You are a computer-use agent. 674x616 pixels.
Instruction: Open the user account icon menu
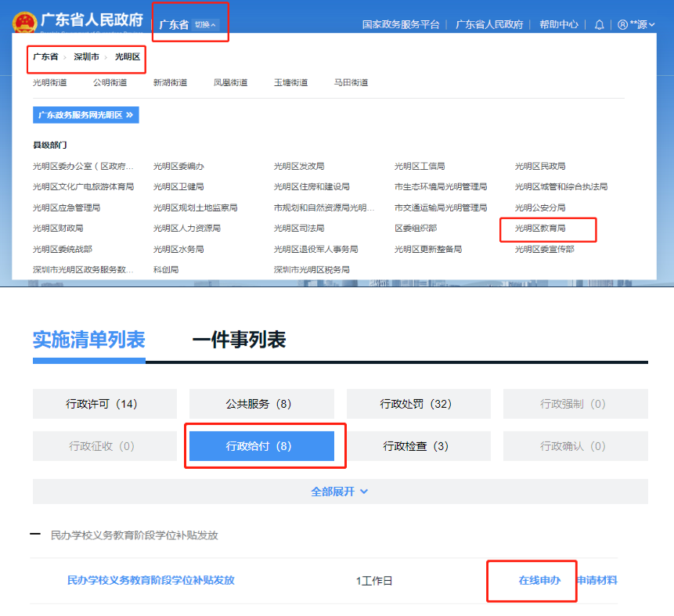[x=633, y=24]
